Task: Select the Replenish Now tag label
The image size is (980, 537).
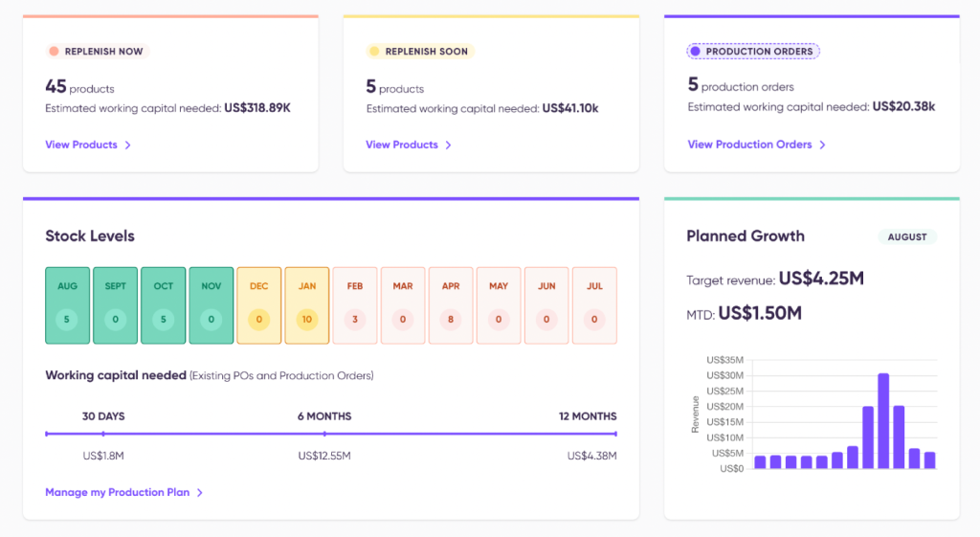Action: coord(103,52)
